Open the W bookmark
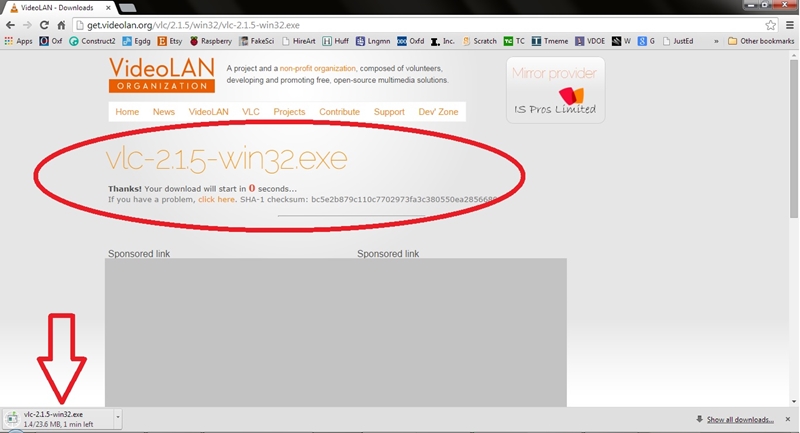 (x=621, y=41)
